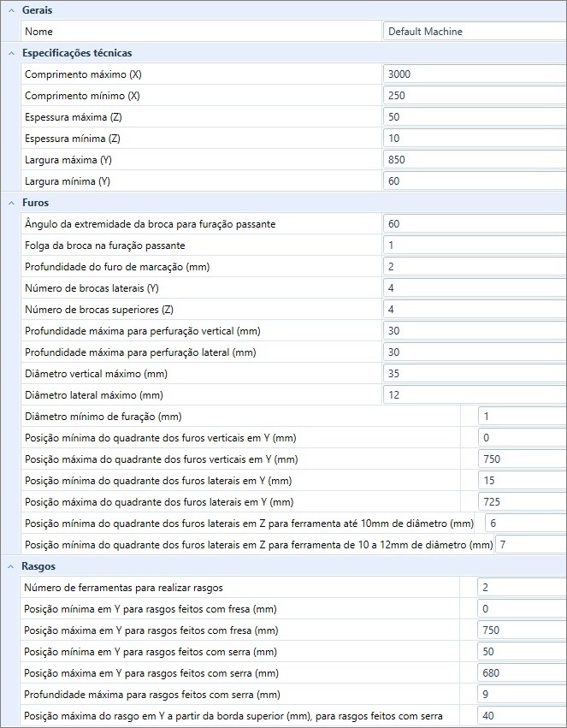Edit Posição mínima em Y com serra value
567x728 pixels.
[522, 651]
